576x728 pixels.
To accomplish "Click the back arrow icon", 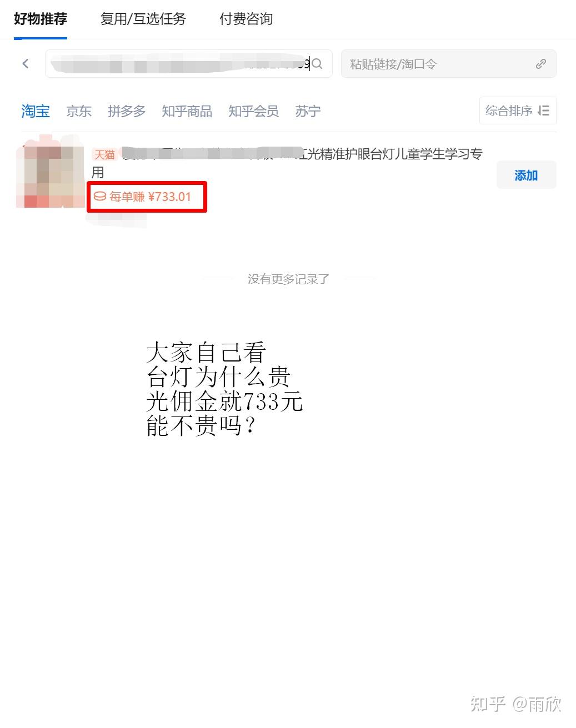I will click(26, 64).
